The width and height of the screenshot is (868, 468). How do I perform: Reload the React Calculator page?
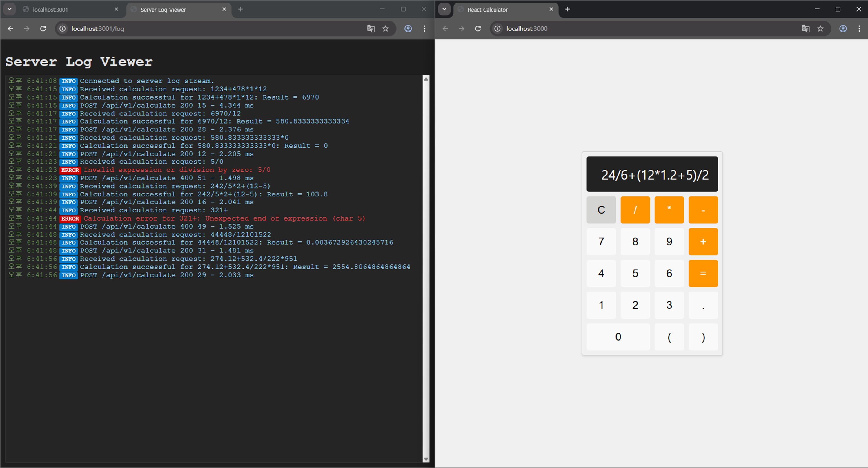pos(478,29)
